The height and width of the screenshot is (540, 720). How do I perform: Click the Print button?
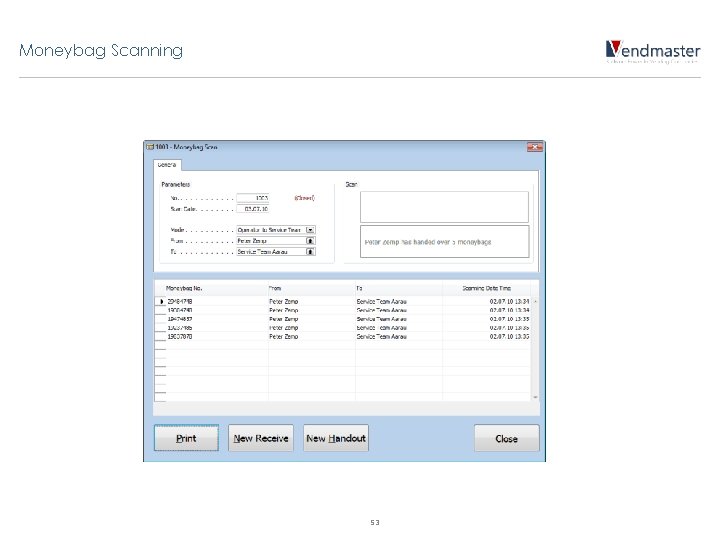click(x=186, y=438)
